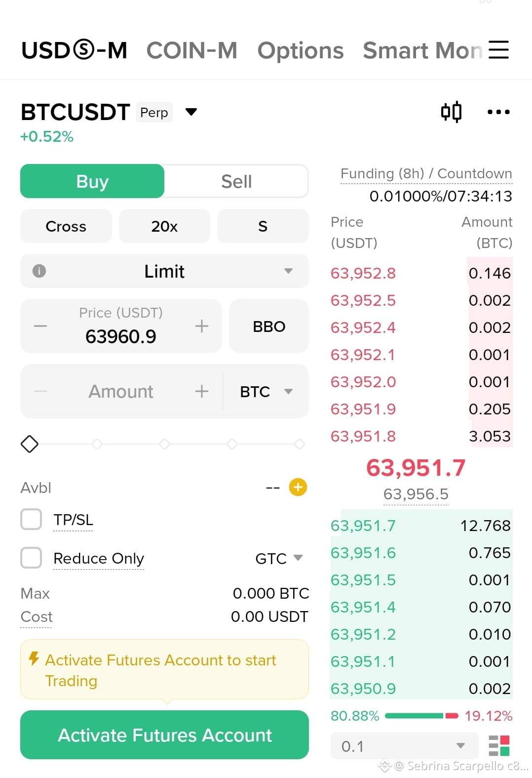The height and width of the screenshot is (778, 532).
Task: Click the BBO button
Action: click(269, 326)
